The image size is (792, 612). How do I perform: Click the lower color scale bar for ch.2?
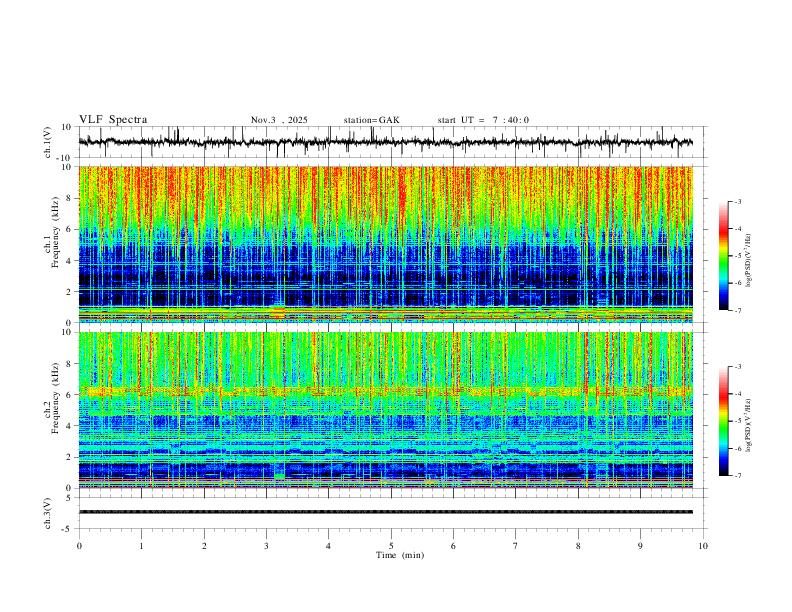pyautogui.click(x=723, y=421)
